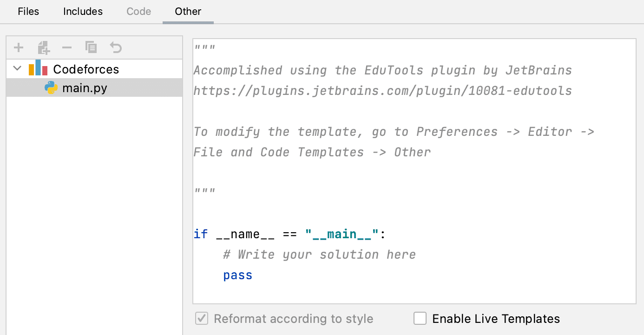644x335 pixels.
Task: Collapse the Codeforces tree node
Action: pos(18,69)
